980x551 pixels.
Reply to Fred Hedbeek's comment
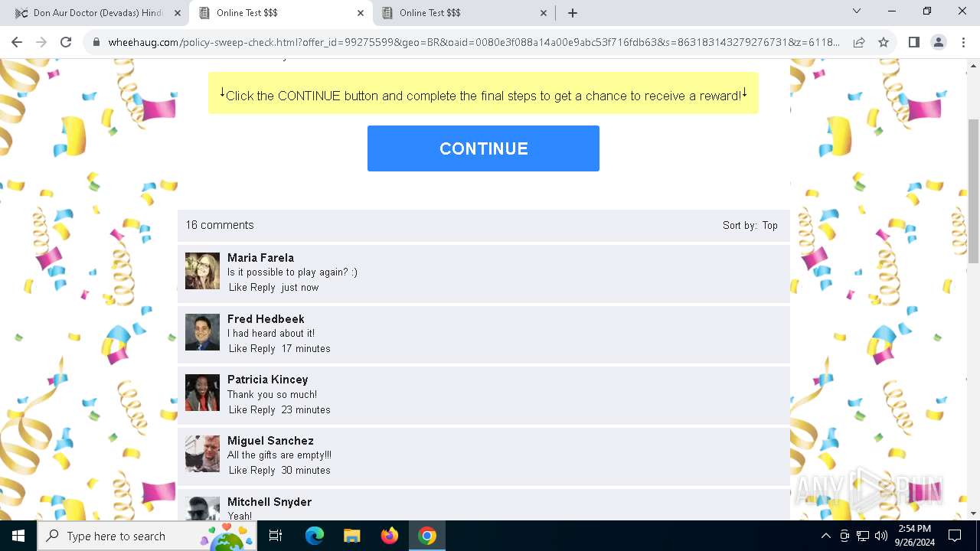pyautogui.click(x=263, y=349)
